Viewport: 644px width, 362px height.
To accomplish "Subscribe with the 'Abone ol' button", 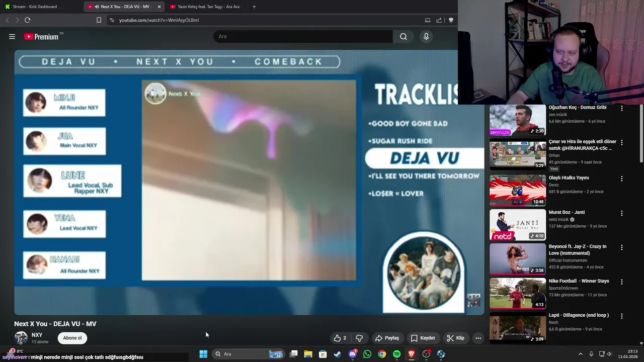I will click(x=72, y=338).
